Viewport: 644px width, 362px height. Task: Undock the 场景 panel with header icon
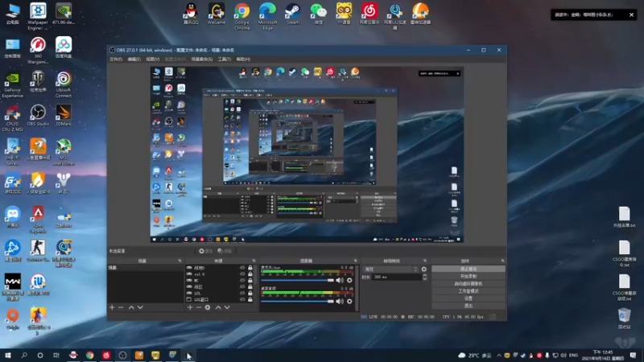coord(180,261)
